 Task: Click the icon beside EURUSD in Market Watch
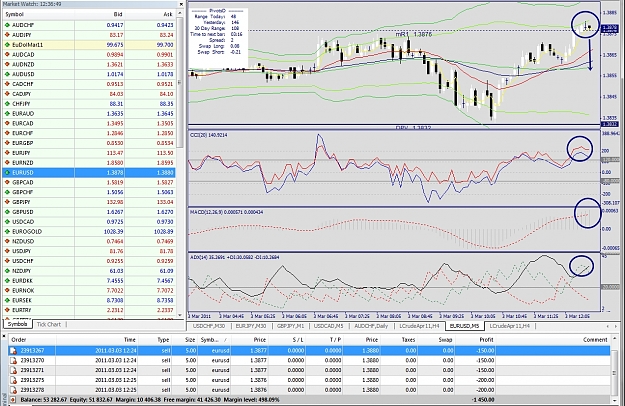click(7, 173)
